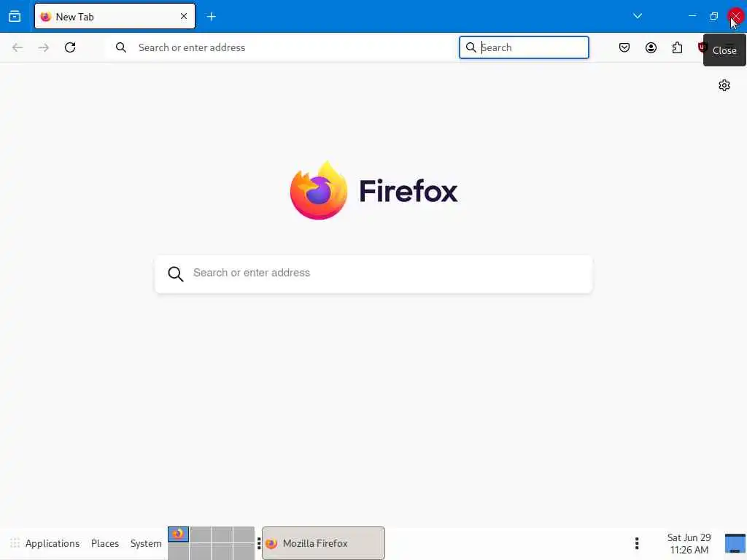
Task: Go forward one page
Action: point(44,47)
